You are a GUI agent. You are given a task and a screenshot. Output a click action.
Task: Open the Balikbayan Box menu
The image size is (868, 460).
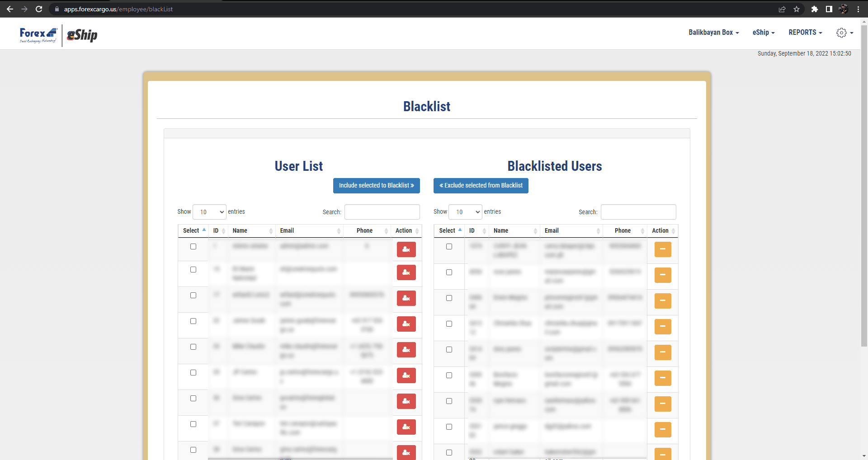pyautogui.click(x=713, y=33)
